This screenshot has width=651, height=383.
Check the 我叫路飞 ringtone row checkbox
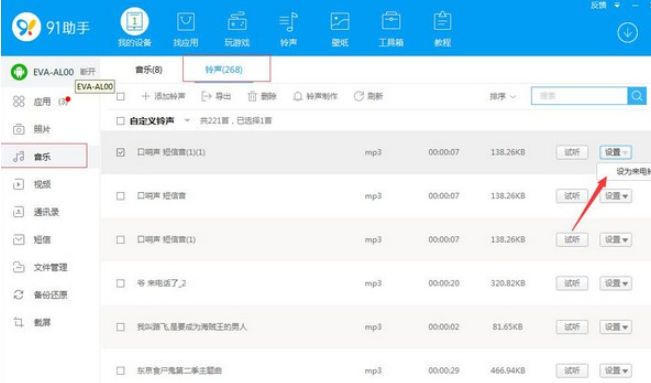(120, 327)
